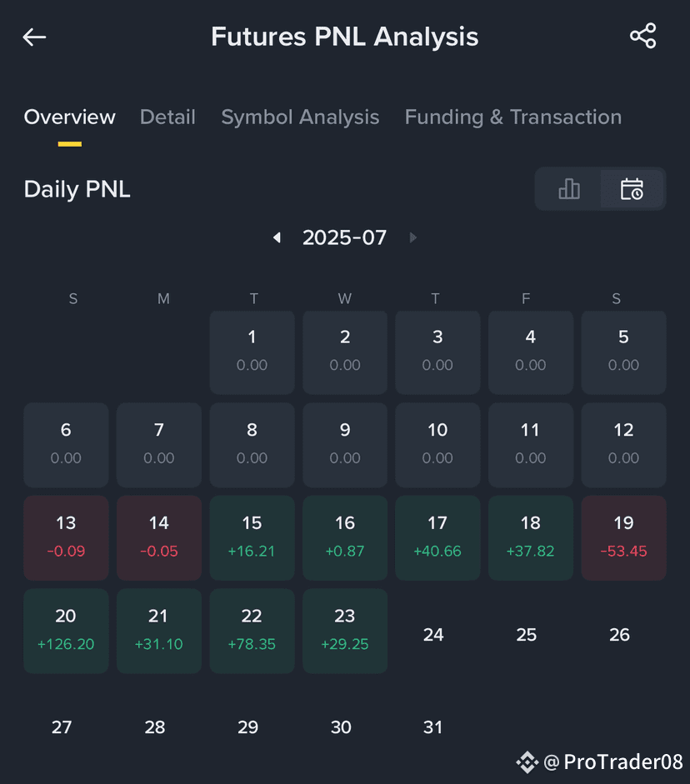This screenshot has height=784, width=690.
Task: Go to previous month arrow
Action: [277, 237]
